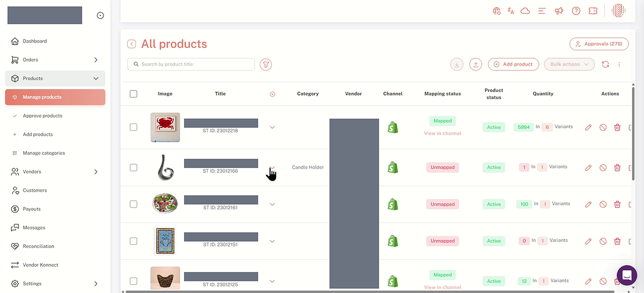
Task: Go to Dashboard in sidebar
Action: pyautogui.click(x=35, y=41)
